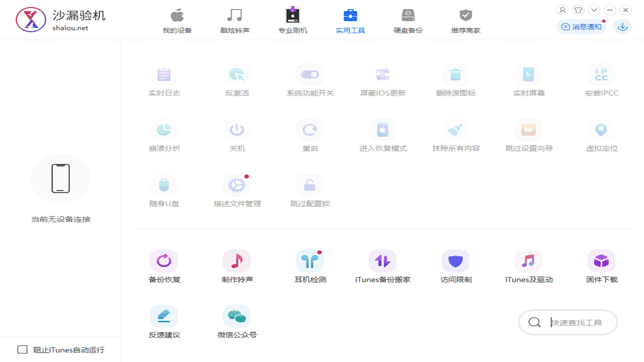This screenshot has height=362, width=644.
Task: Open the 跳过设置向导 skip setup tool
Action: tap(529, 135)
